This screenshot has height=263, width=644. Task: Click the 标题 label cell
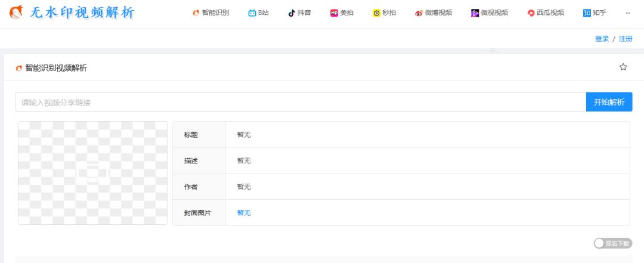[x=199, y=135]
